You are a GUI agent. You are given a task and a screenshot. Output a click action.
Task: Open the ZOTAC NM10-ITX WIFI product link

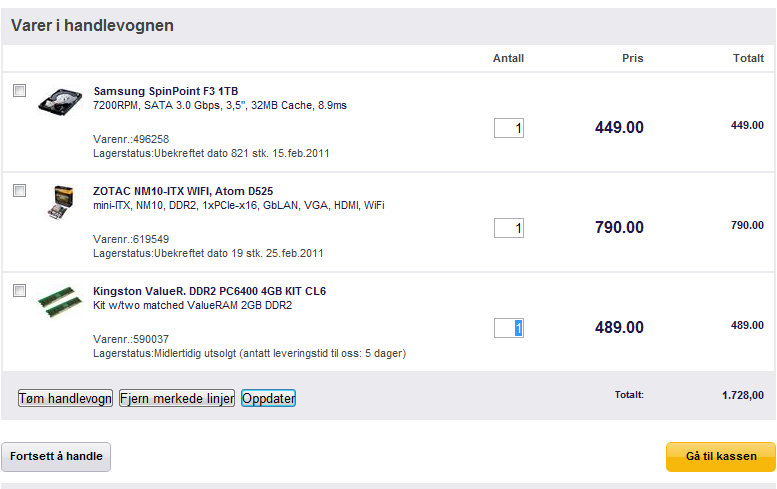[x=183, y=191]
